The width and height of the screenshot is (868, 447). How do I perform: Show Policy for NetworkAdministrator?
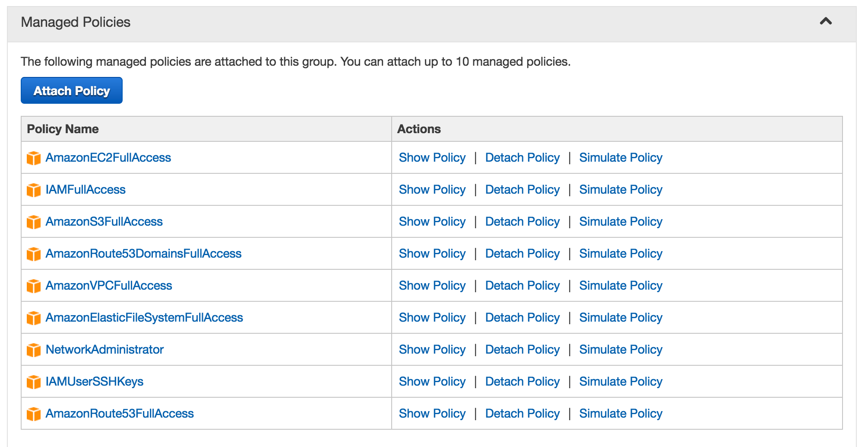(x=432, y=349)
